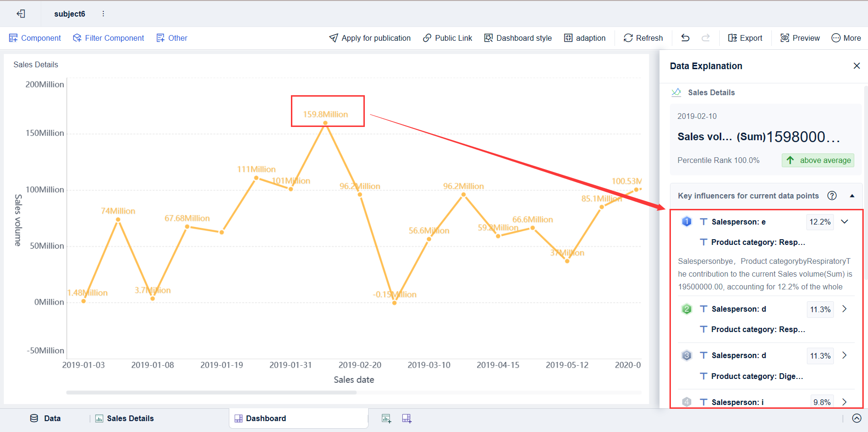The height and width of the screenshot is (432, 868).
Task: Collapse Salesperson: e influencer details
Action: 845,221
